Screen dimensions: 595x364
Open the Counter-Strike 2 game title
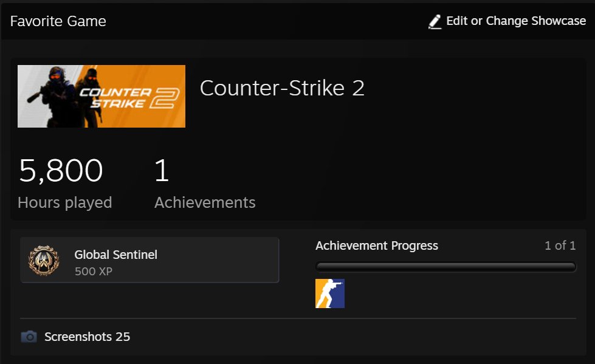click(x=282, y=88)
